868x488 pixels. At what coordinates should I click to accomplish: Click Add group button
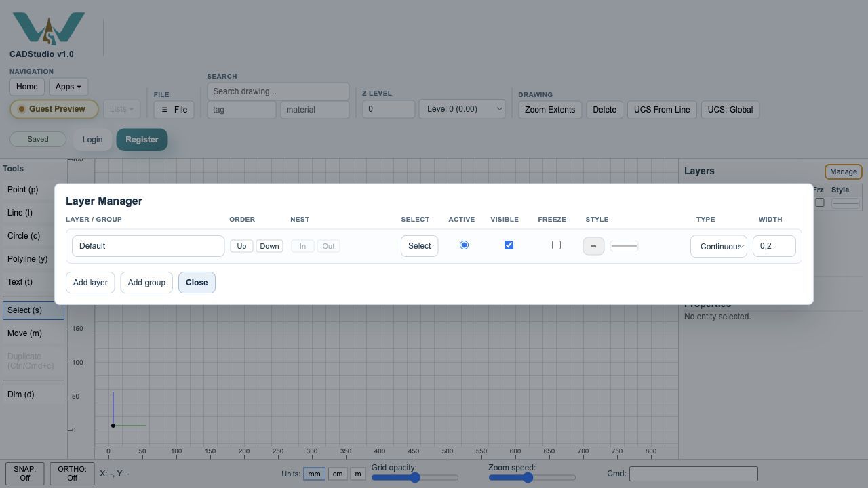click(x=146, y=283)
